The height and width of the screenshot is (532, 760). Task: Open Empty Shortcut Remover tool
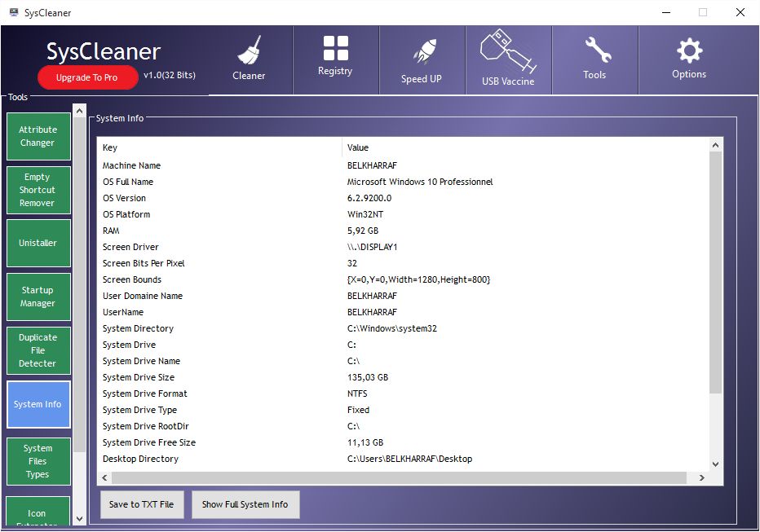(38, 191)
